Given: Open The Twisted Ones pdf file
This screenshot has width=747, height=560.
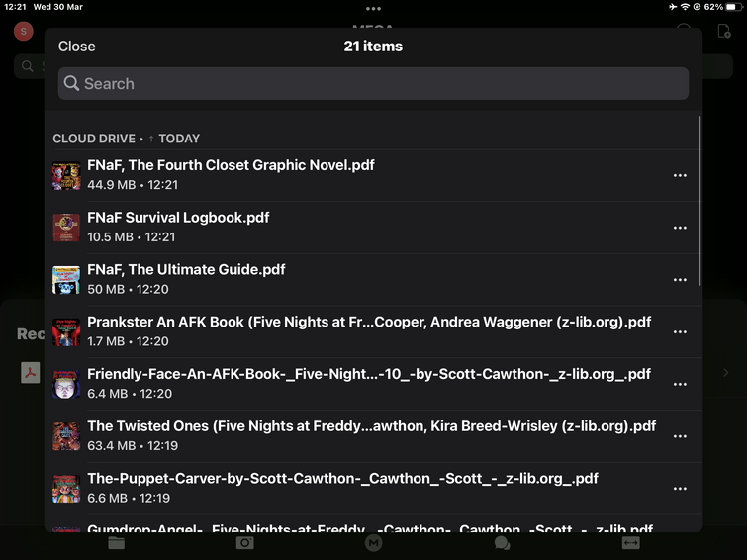Looking at the screenshot, I should click(x=373, y=436).
